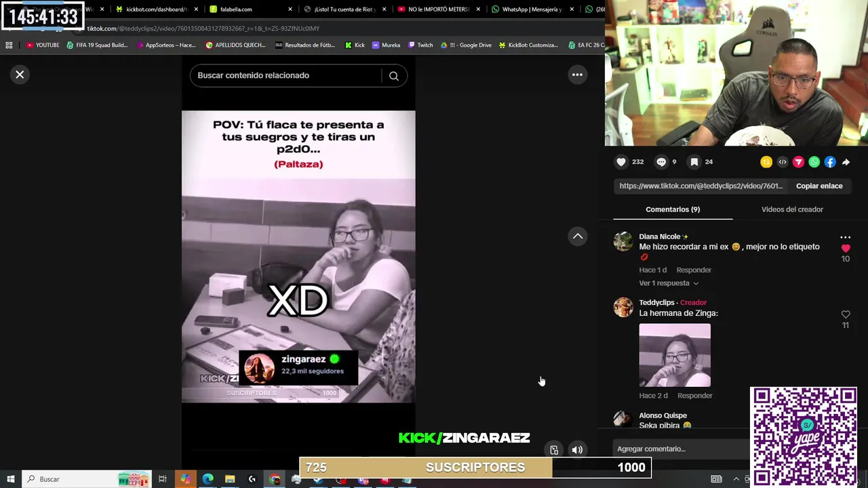
Task: Open Task View on taskbar
Action: coord(163,479)
